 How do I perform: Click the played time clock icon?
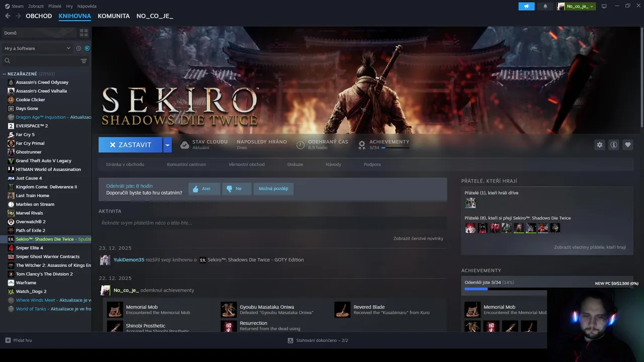[300, 145]
